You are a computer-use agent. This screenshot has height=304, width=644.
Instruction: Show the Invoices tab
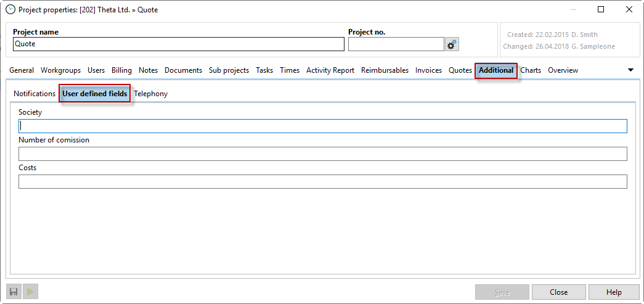tap(428, 70)
